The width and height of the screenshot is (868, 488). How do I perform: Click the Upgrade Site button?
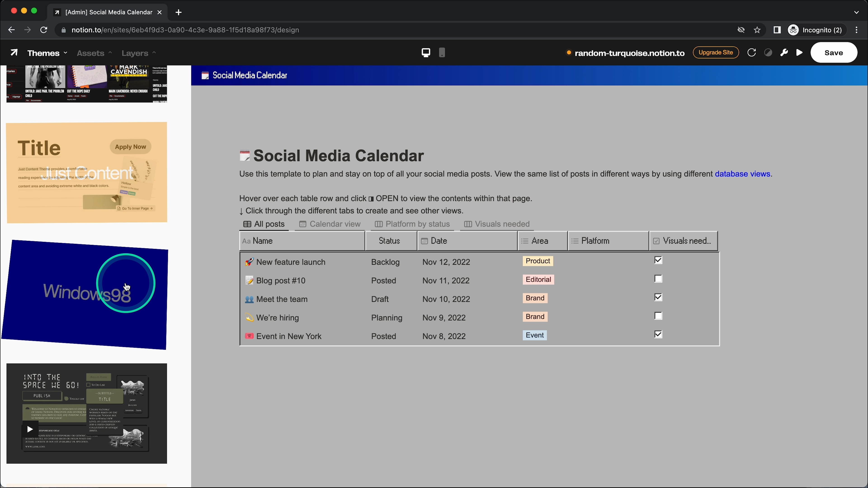(x=716, y=53)
